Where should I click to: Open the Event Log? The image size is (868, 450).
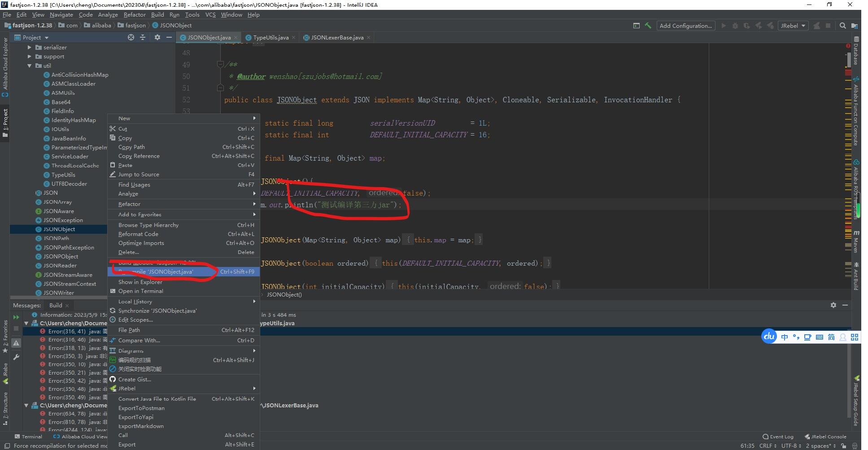coord(778,437)
